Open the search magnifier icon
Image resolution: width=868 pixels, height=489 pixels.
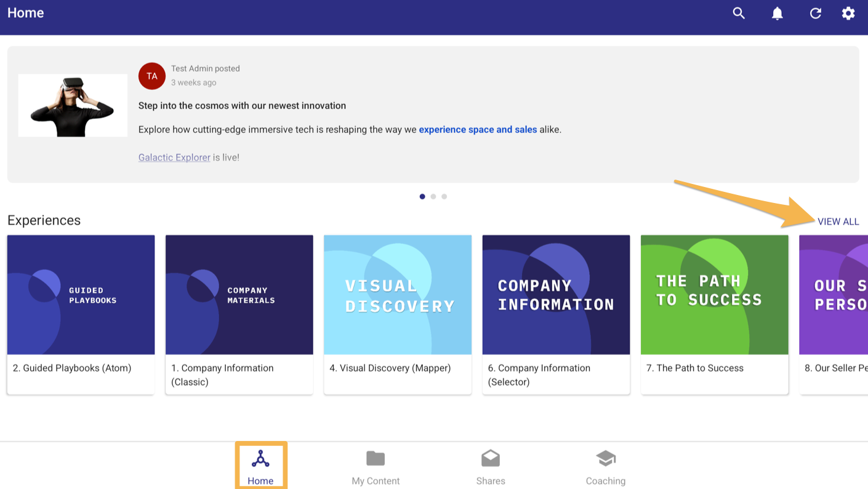pyautogui.click(x=739, y=14)
